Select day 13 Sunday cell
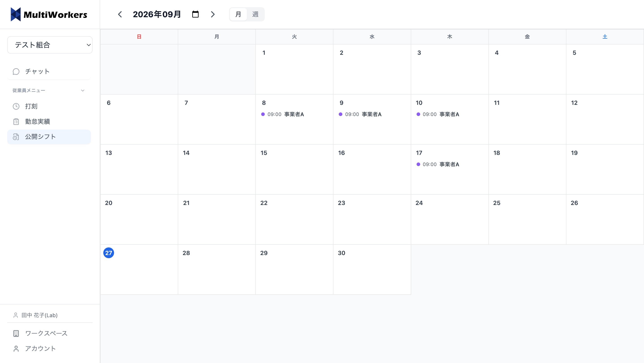Viewport: 644px width, 363px height. click(139, 169)
